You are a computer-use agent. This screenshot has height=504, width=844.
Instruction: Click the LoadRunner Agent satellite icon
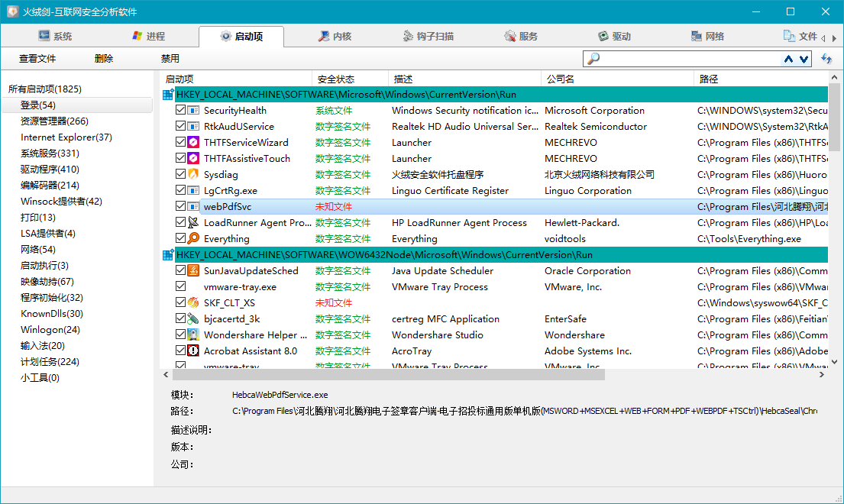pos(193,222)
